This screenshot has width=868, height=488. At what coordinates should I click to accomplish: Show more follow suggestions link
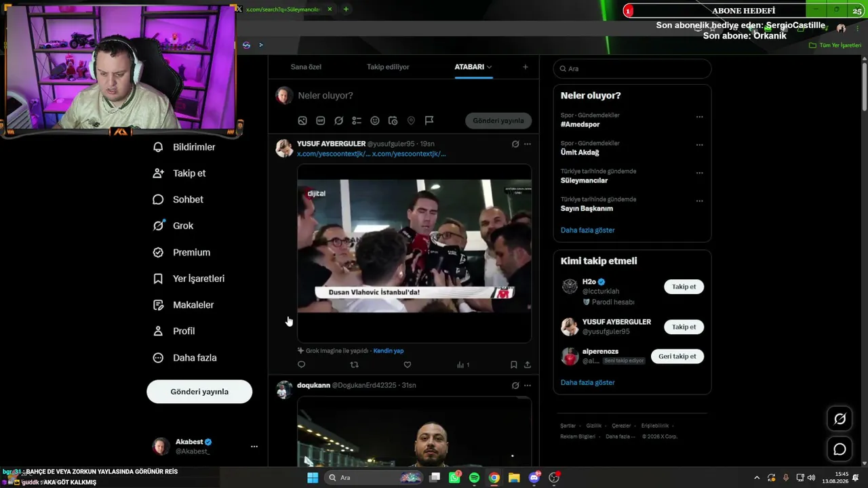(587, 383)
